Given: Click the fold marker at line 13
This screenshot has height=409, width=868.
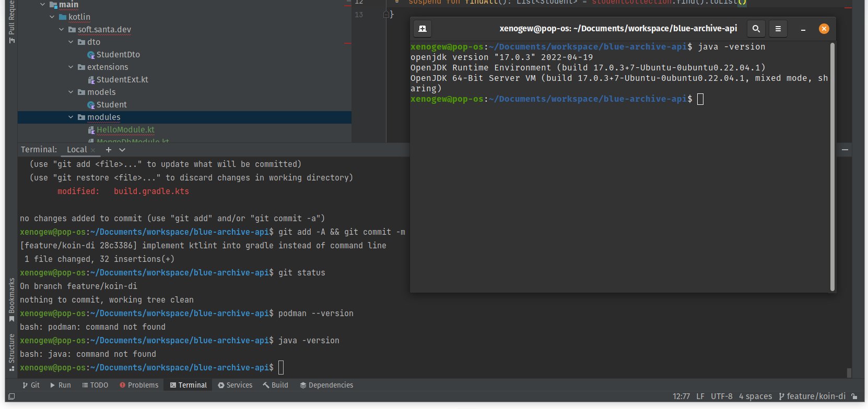Looking at the screenshot, I should 386,15.
